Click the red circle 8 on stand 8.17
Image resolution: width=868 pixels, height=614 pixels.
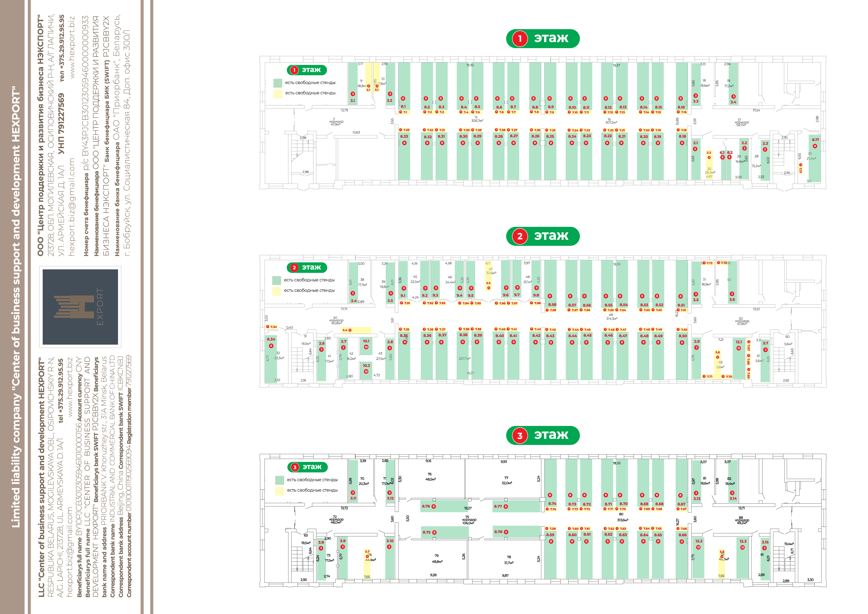(x=815, y=146)
